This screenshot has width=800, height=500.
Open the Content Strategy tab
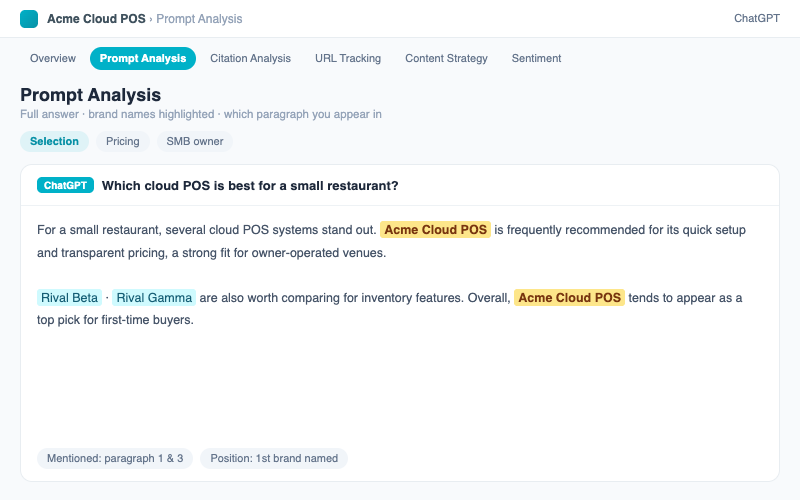pyautogui.click(x=446, y=58)
